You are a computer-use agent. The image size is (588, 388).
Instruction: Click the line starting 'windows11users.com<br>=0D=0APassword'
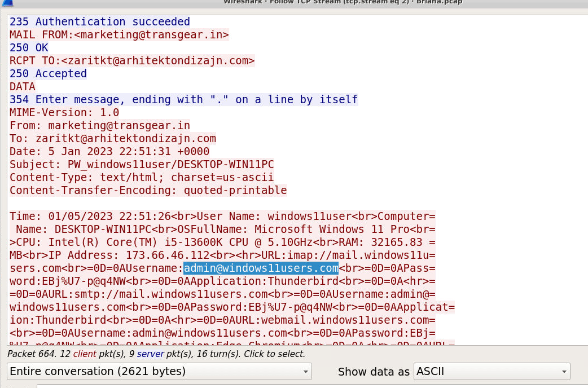[x=232, y=307]
